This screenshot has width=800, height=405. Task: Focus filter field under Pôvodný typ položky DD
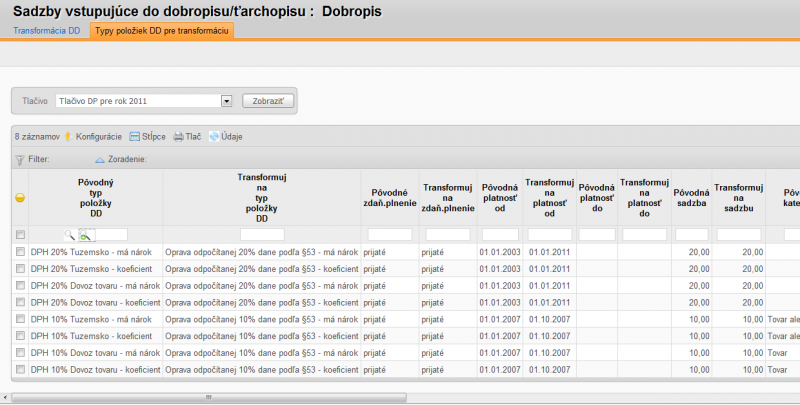[111, 235]
